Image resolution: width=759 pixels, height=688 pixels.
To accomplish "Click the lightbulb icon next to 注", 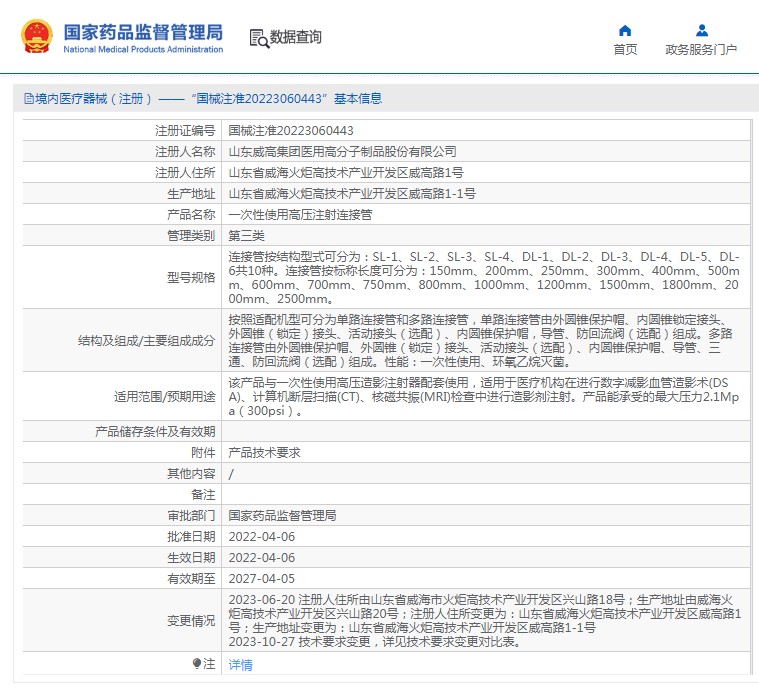I will (x=197, y=663).
